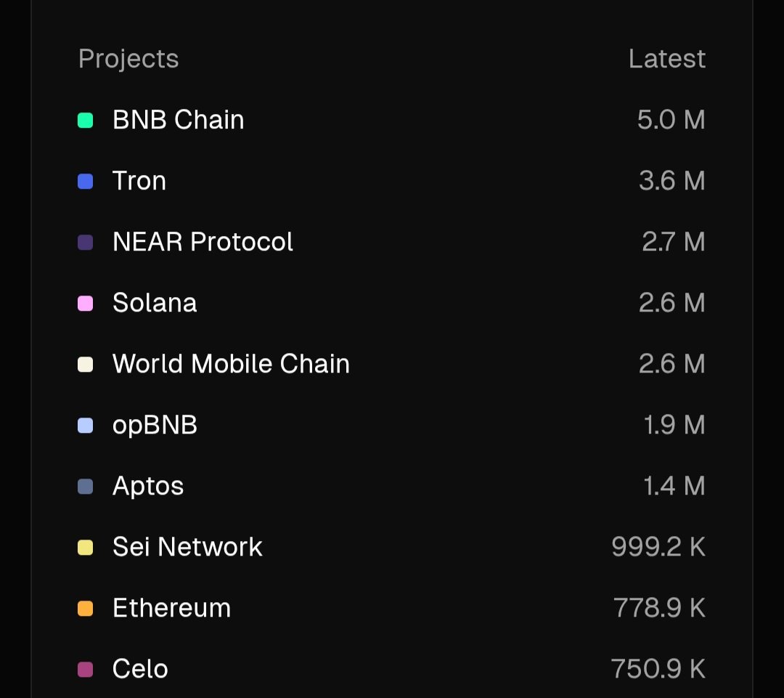Select the BNB Chain project name
The image size is (784, 698).
click(178, 120)
